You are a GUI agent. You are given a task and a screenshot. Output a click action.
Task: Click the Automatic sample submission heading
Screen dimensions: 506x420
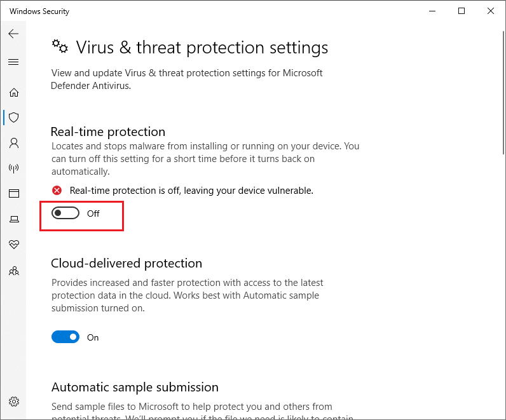[x=135, y=387]
